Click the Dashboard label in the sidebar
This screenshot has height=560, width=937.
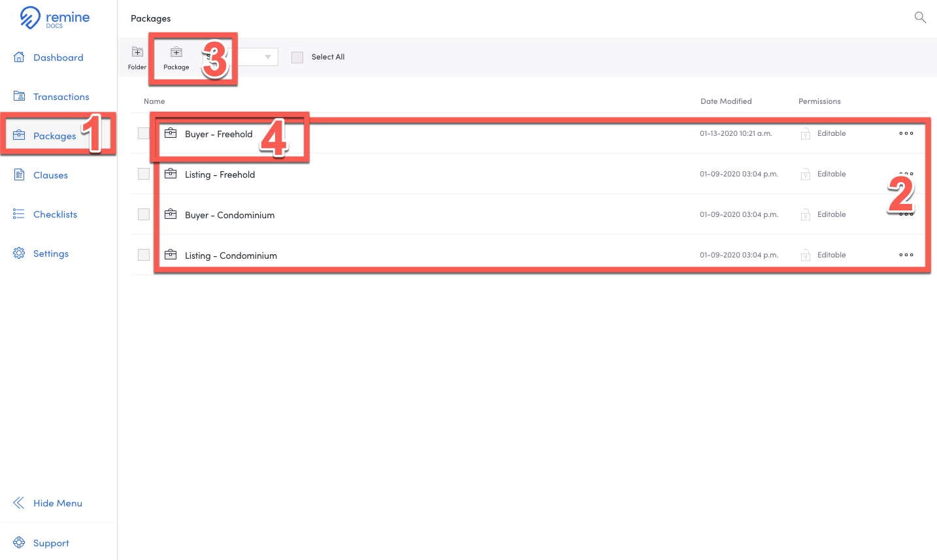point(58,58)
